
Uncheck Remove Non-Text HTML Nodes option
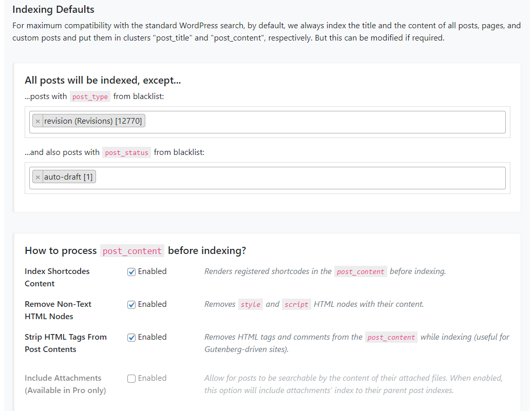131,305
